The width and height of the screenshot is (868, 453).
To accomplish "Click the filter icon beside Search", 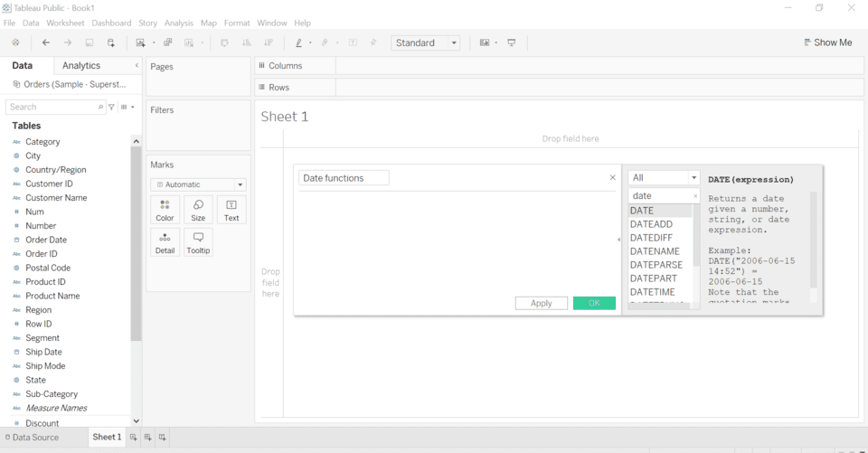I will pos(112,107).
